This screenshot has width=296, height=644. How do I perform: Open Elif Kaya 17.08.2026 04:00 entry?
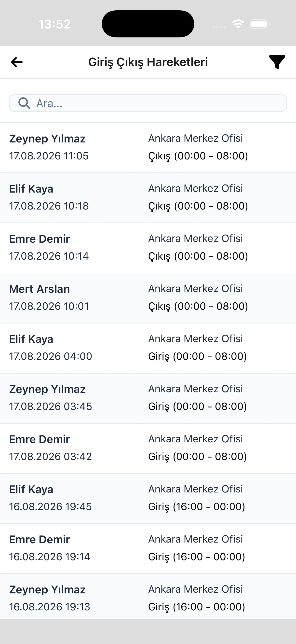[x=148, y=348]
